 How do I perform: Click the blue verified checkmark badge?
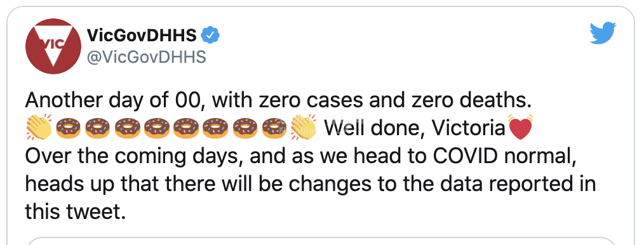point(210,36)
